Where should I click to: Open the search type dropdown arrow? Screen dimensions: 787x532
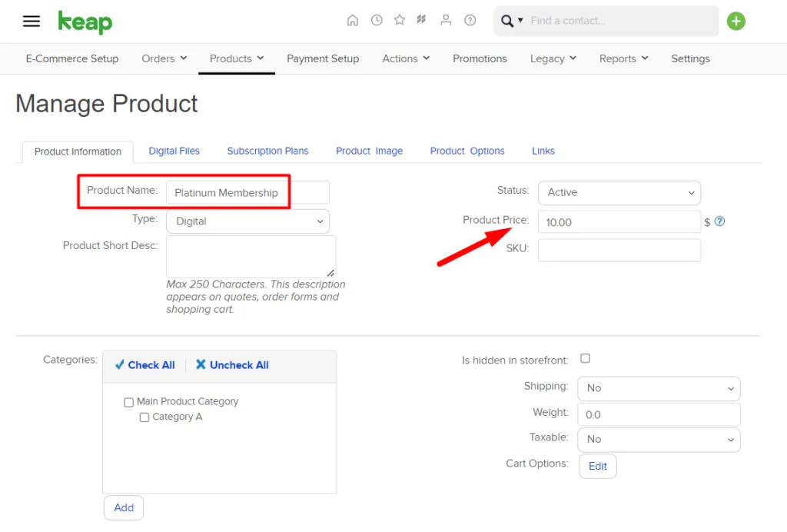[520, 21]
